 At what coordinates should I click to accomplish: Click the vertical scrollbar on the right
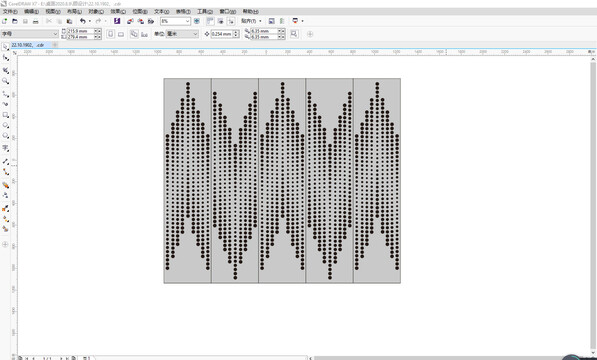(x=593, y=205)
